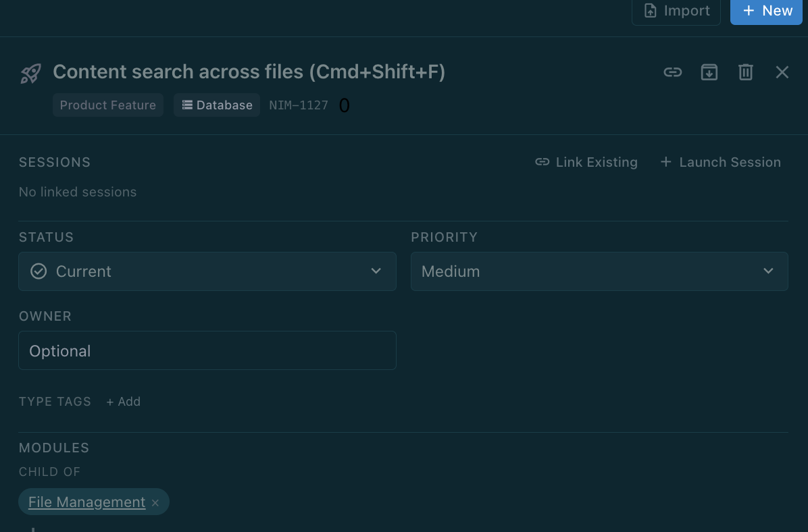Click Launch Session
Image resolution: width=808 pixels, height=532 pixels.
pyautogui.click(x=720, y=162)
